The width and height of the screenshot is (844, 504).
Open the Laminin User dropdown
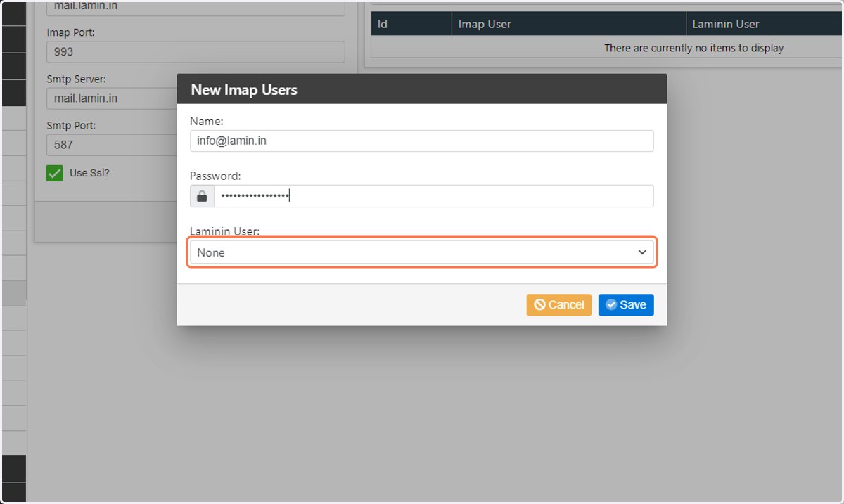[x=422, y=252]
